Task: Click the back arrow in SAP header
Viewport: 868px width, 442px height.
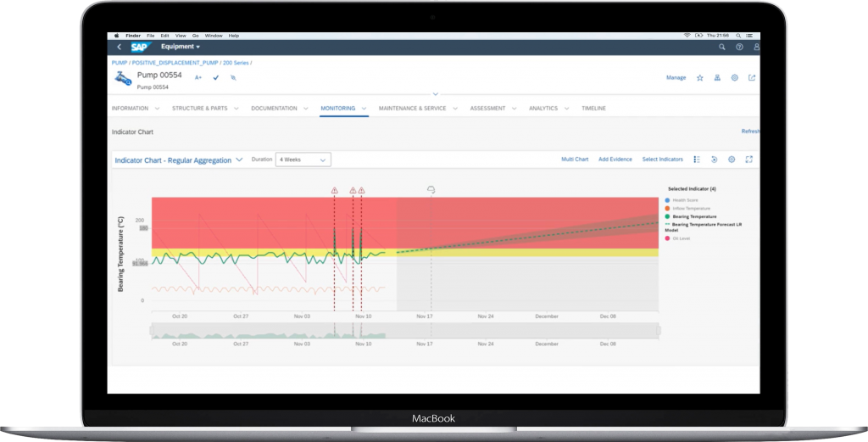Action: 119,48
